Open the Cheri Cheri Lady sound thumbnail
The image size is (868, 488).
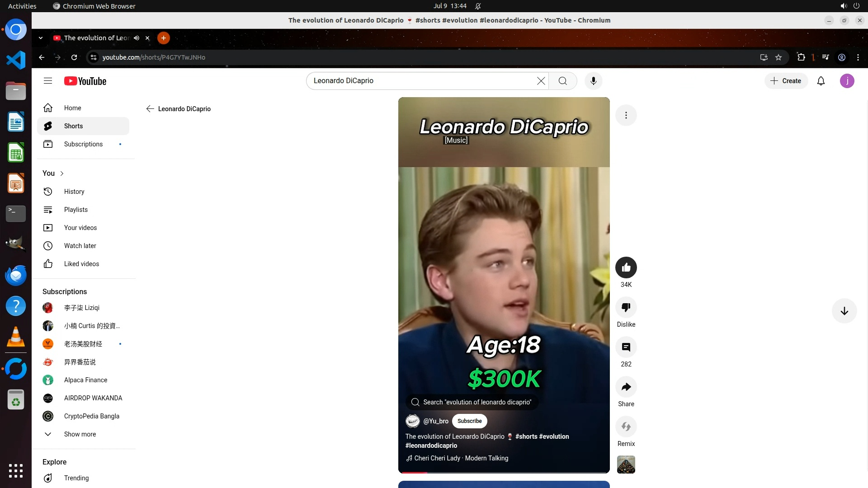(x=626, y=465)
